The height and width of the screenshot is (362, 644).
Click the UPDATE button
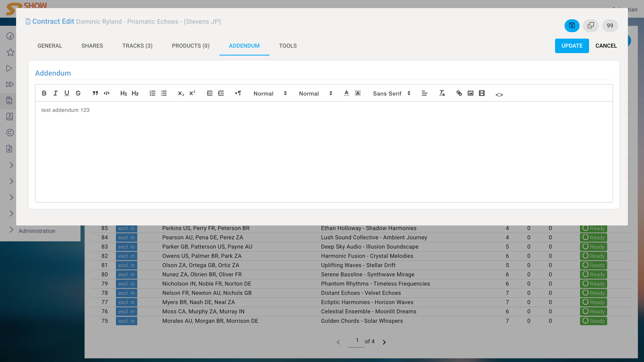572,46
